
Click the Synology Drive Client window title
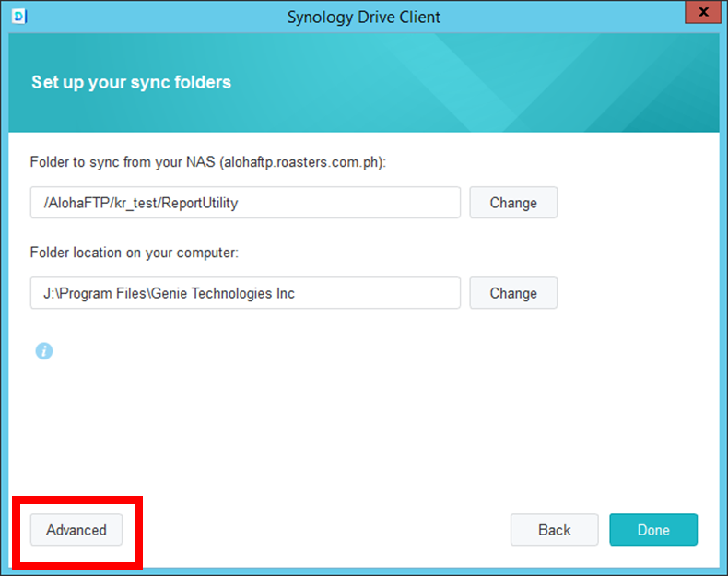363,18
